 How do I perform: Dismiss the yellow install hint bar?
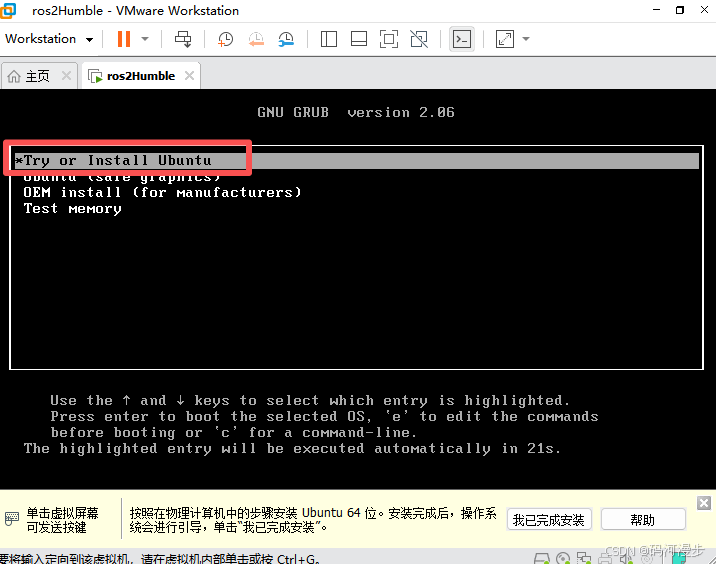[x=704, y=503]
